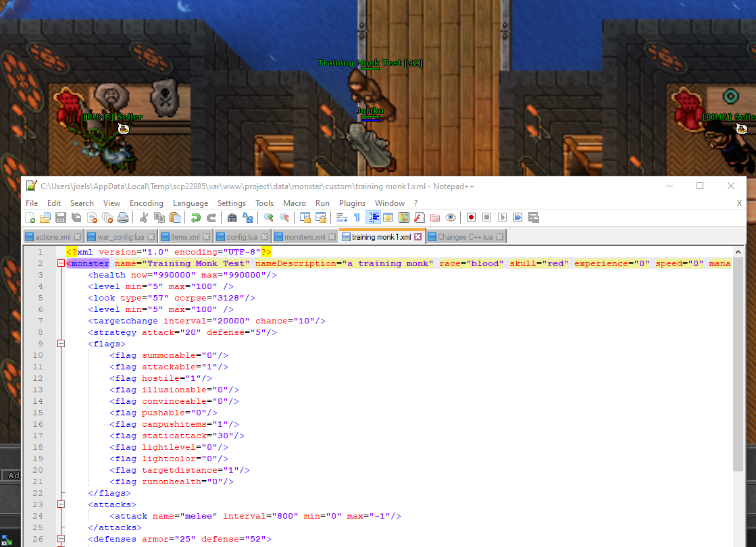Toggle the Monitoring eye icon
This screenshot has height=547, width=756.
(x=451, y=218)
